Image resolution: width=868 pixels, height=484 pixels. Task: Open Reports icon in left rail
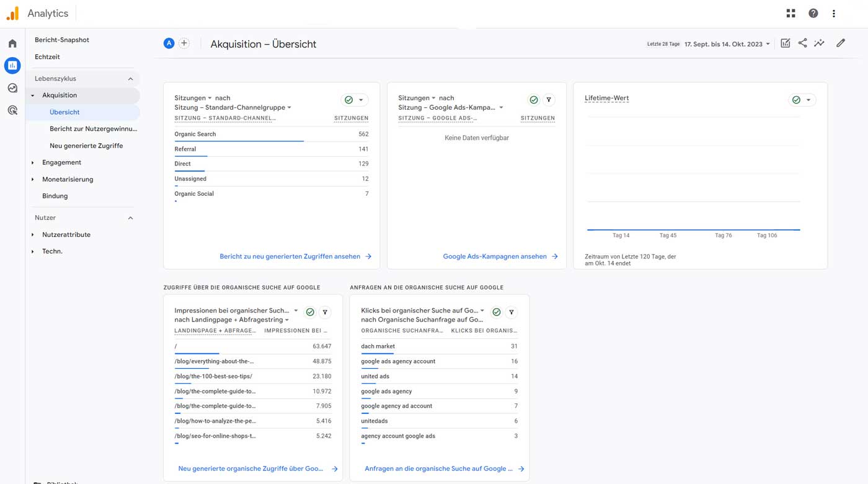(x=12, y=65)
